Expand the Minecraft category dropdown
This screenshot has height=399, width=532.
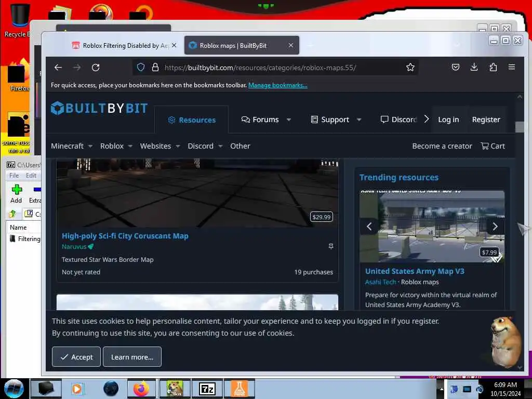(x=90, y=146)
